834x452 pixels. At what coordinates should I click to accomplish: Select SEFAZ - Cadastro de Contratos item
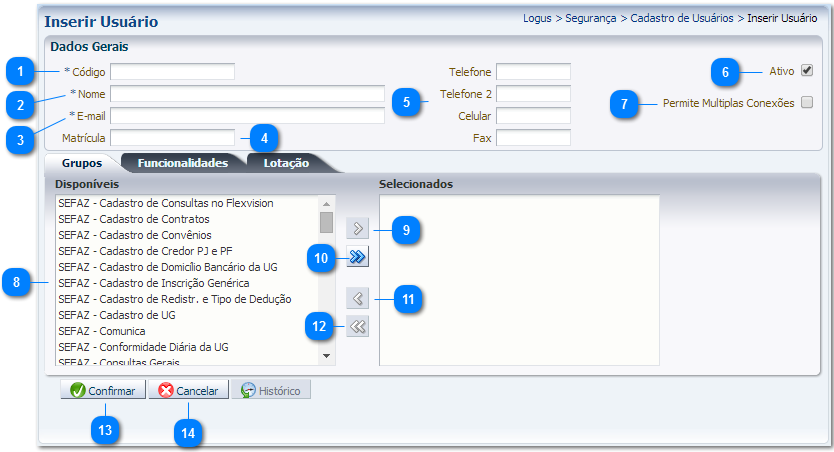coord(134,219)
